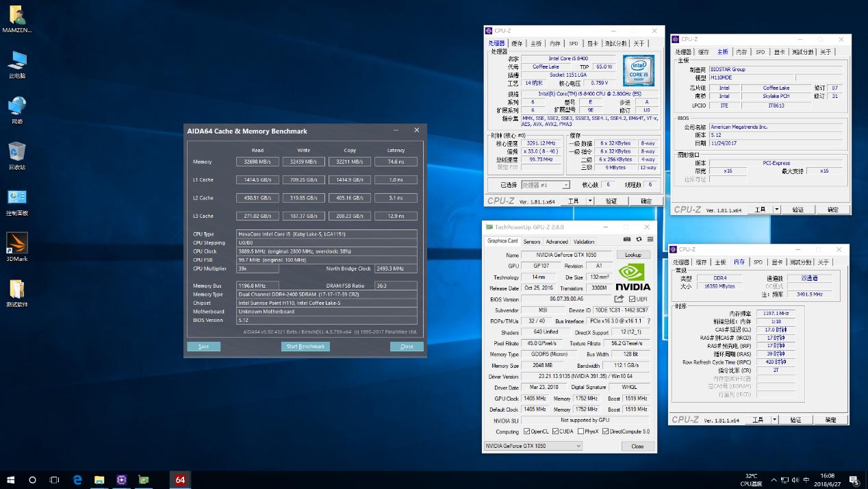Switch to the Sensors tab in GPU-Z
Screen dimensions: 868x489
coord(532,242)
